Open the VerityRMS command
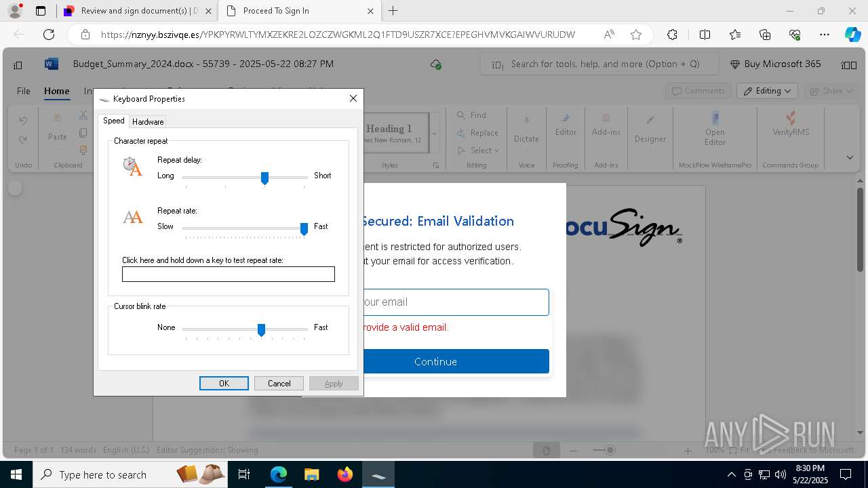Screen dimensions: 868x488 [x=791, y=125]
